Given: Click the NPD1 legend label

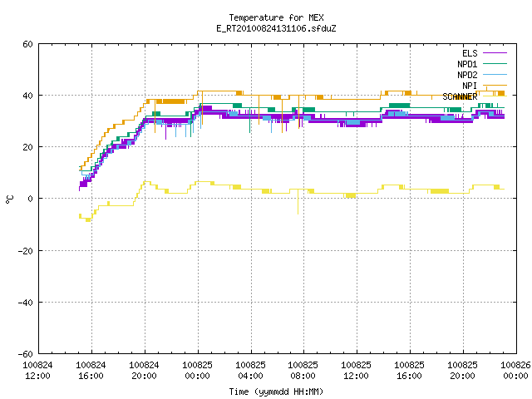Looking at the screenshot, I should click(467, 64).
